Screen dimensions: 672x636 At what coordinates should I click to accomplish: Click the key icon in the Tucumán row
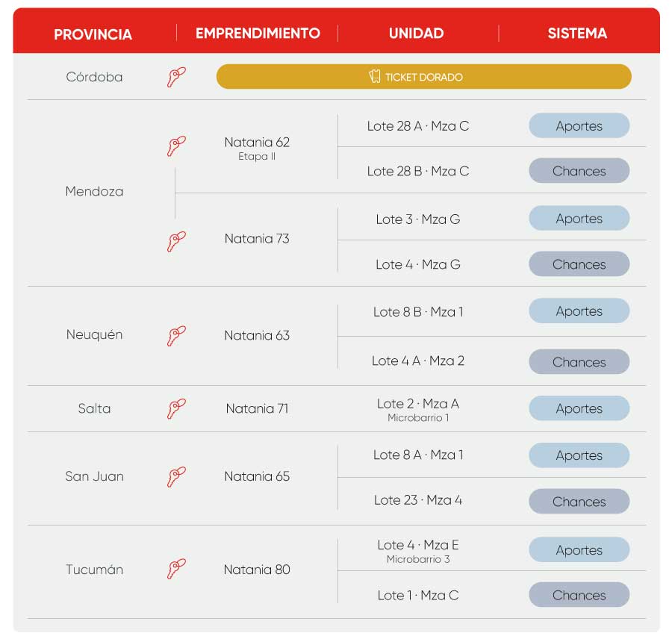point(176,569)
